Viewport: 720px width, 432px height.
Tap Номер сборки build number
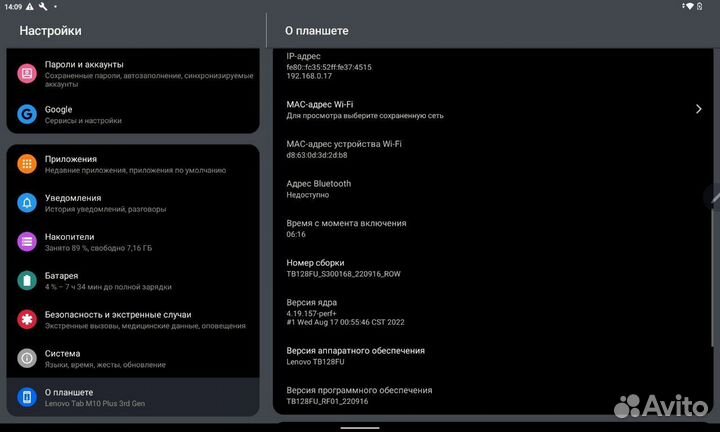[493, 268]
